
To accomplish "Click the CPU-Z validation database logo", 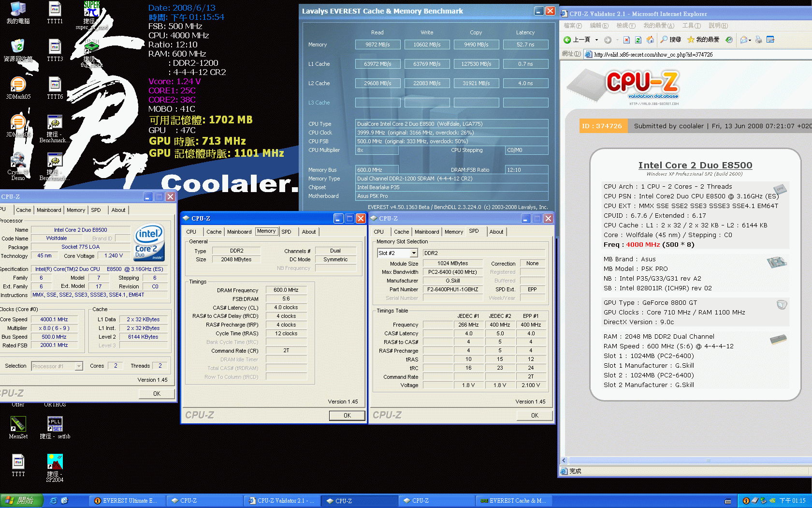I will [623, 87].
